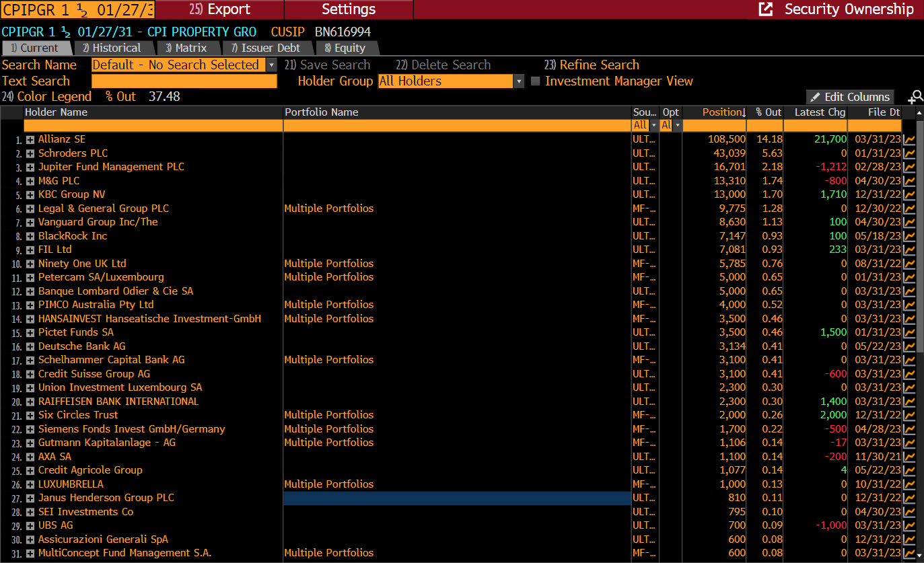Image resolution: width=924 pixels, height=563 pixels.
Task: View chart for Janus Henderson Group PLC
Action: click(909, 498)
